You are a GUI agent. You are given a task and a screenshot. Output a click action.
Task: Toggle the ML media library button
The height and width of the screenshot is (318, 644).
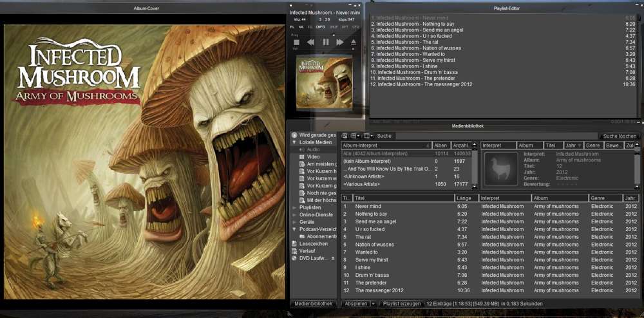[x=301, y=27]
